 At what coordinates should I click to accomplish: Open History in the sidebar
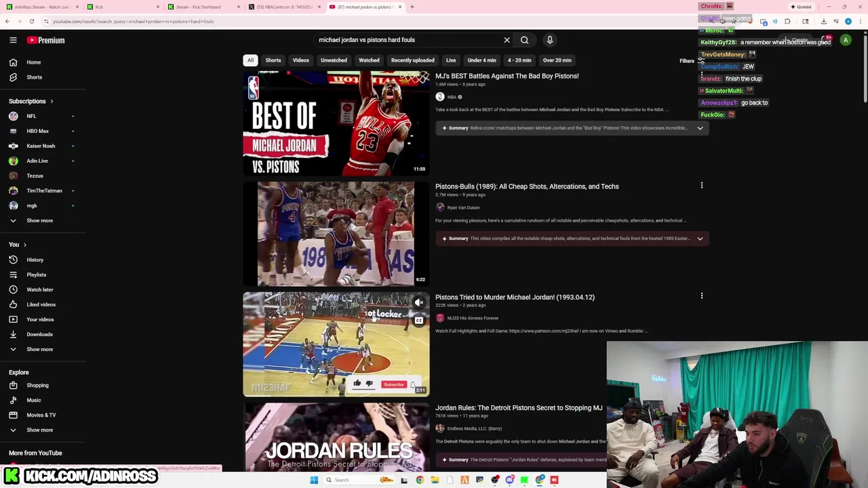[43, 260]
